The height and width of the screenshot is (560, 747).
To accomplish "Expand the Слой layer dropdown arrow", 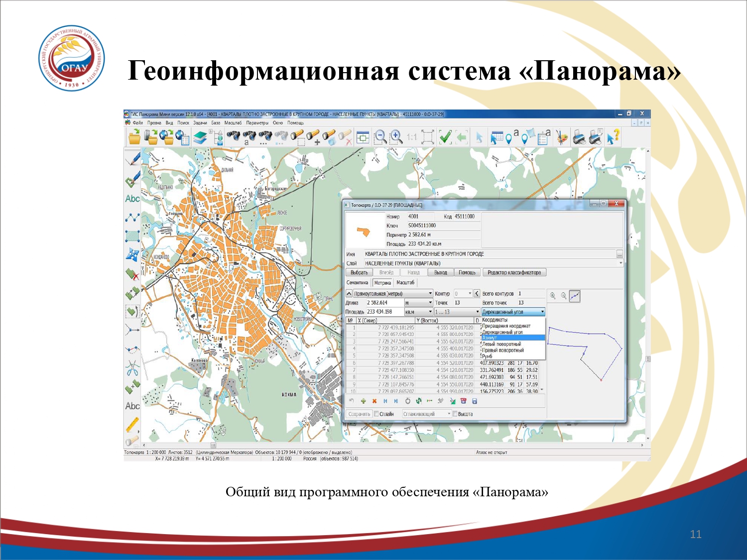I will [x=621, y=263].
